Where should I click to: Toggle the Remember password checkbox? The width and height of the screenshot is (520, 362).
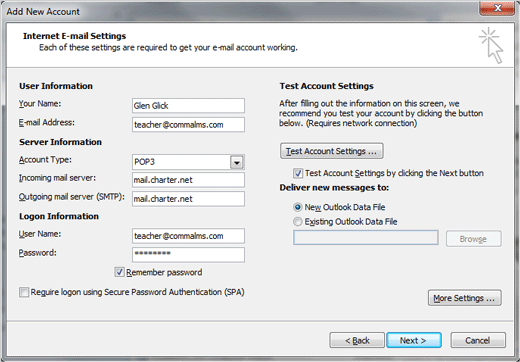pos(119,272)
